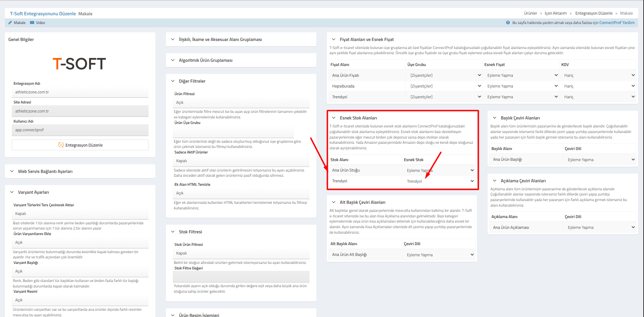The image size is (644, 317).
Task: Click the Varyant Resmi field
Action: pyautogui.click(x=80, y=300)
